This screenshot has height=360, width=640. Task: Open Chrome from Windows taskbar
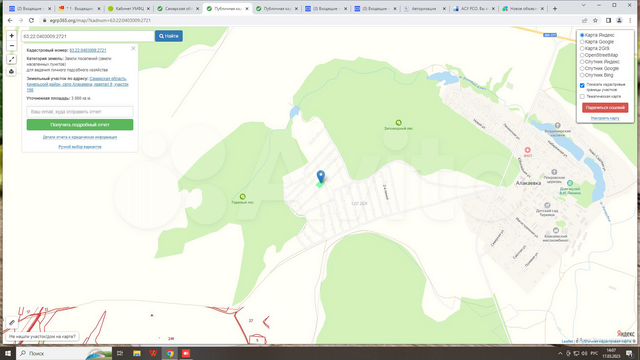click(170, 353)
